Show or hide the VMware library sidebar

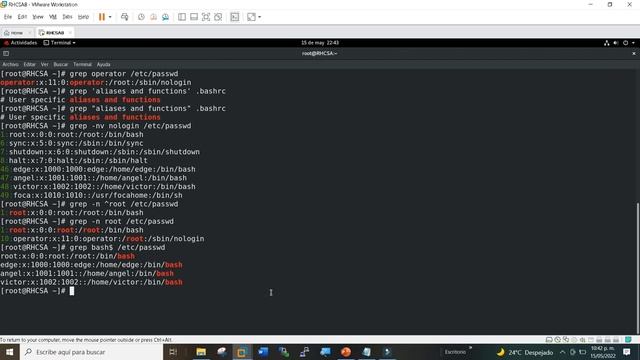(182, 17)
